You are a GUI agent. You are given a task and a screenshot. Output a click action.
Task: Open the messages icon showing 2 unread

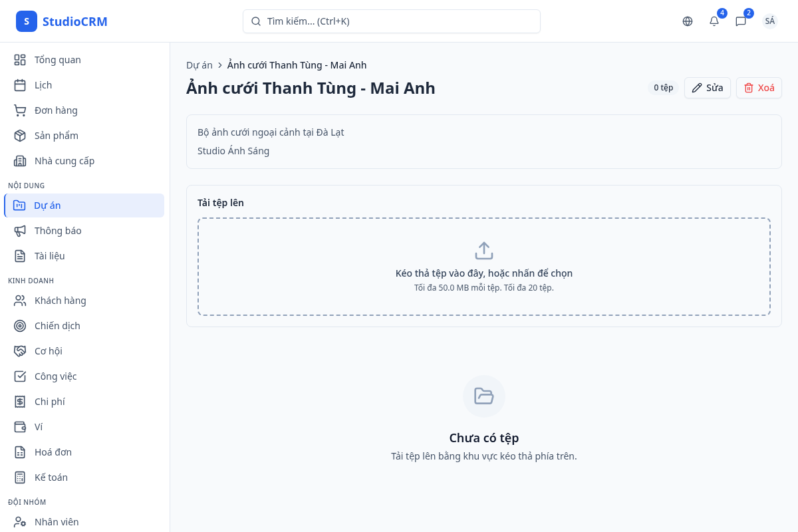(740, 21)
